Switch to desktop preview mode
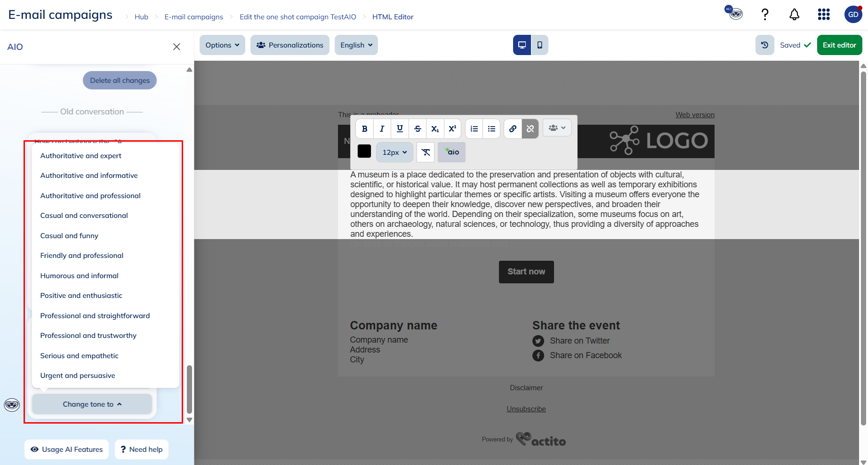The image size is (868, 465). pyautogui.click(x=522, y=45)
